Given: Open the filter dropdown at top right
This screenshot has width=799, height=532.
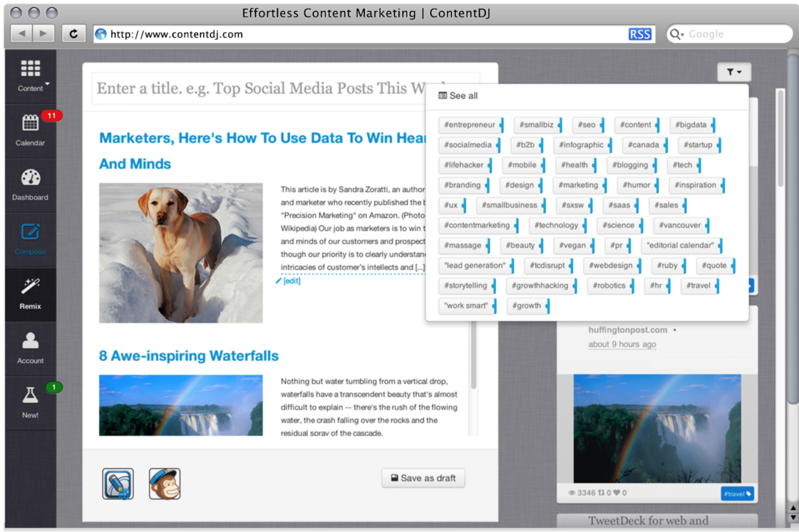Looking at the screenshot, I should click(x=734, y=72).
